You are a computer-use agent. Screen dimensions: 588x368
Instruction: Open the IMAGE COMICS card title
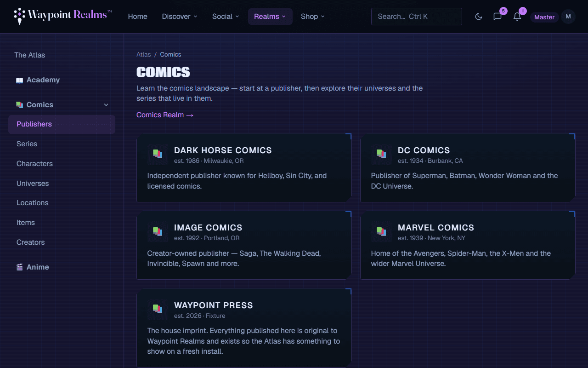click(x=208, y=228)
